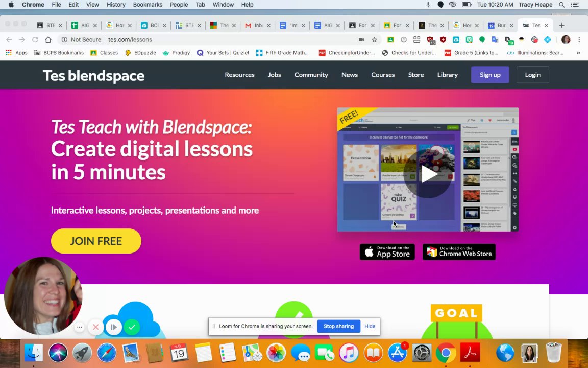Click the Login button
The image size is (588, 368).
532,75
